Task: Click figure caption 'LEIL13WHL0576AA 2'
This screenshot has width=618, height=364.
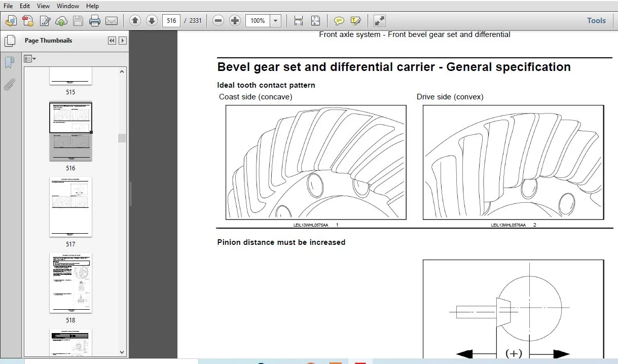Action: pyautogui.click(x=514, y=225)
